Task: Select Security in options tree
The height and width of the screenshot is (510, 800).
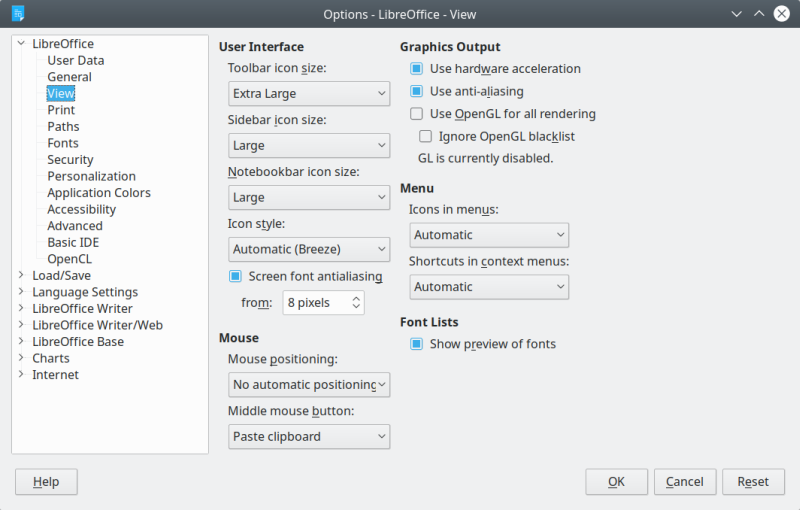Action: point(70,160)
